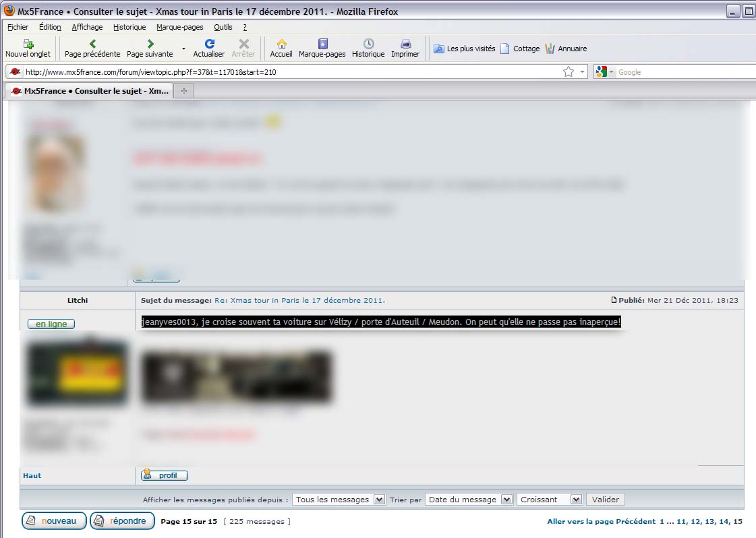Go to page 11 of the topic
The width and height of the screenshot is (756, 538).
coord(681,522)
